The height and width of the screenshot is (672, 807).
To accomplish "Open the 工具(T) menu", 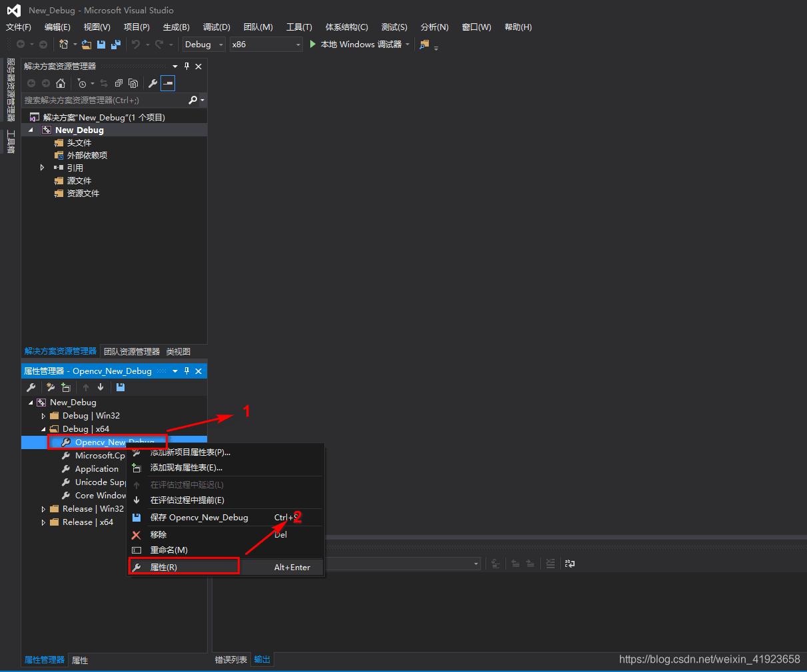I will coord(299,27).
